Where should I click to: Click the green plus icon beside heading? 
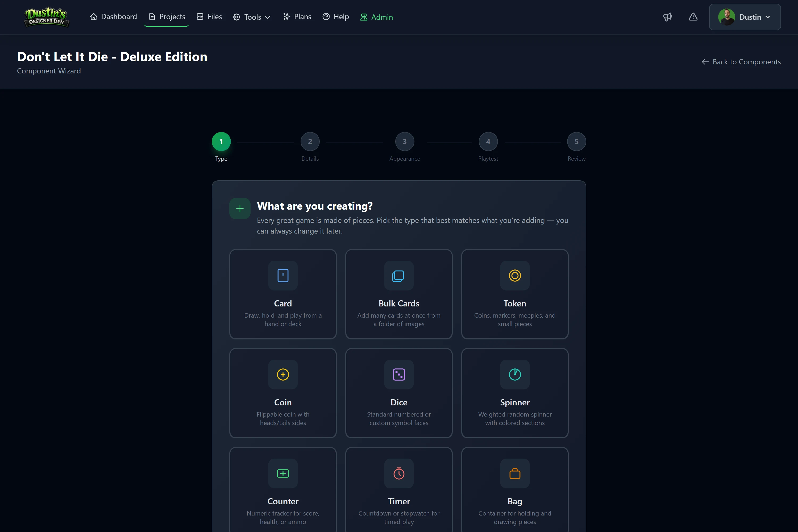240,209
